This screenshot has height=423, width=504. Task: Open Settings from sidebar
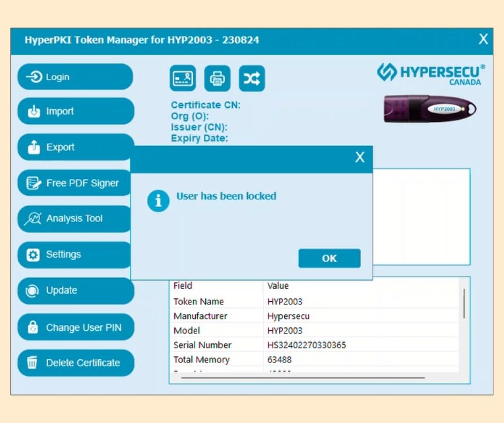click(x=74, y=254)
